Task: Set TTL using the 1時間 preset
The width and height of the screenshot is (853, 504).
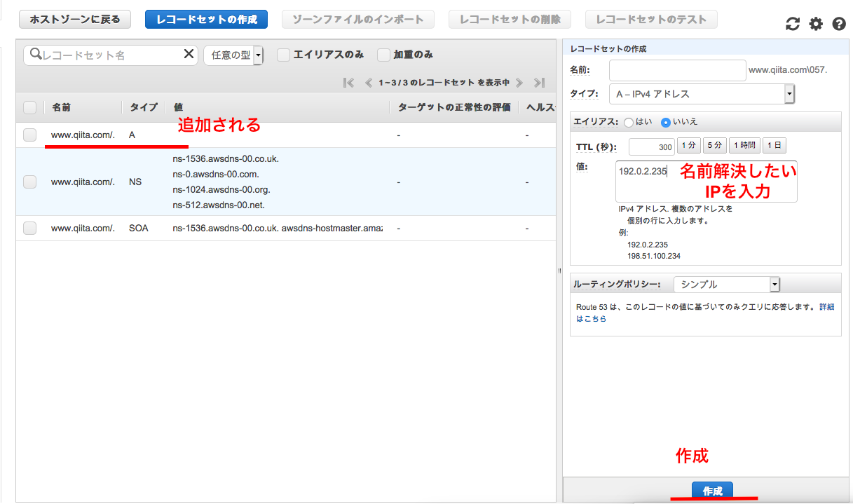Action: click(744, 145)
